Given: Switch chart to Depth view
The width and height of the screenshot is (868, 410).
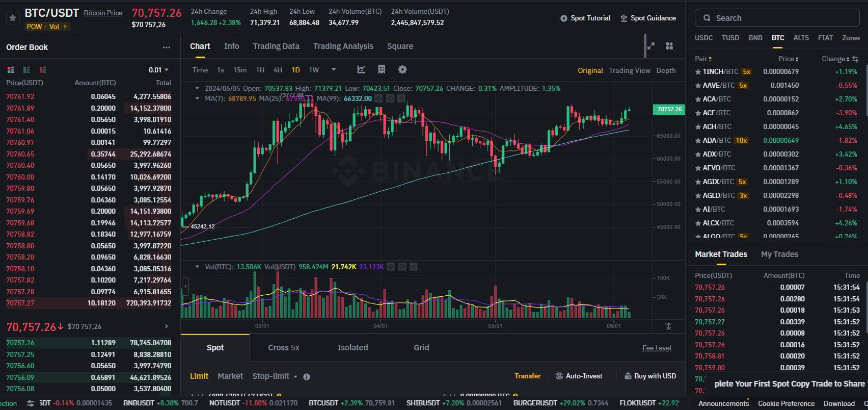Looking at the screenshot, I should tap(666, 70).
